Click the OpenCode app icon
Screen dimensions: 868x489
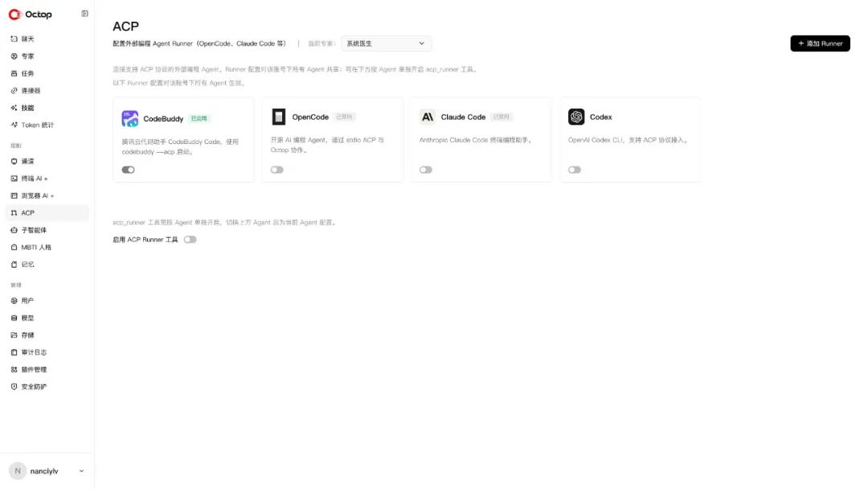pyautogui.click(x=279, y=117)
